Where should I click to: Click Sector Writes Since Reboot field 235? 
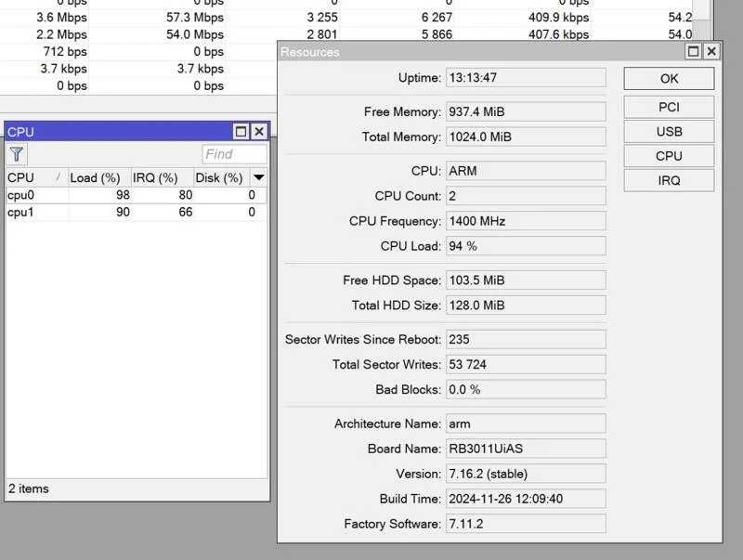pos(526,339)
